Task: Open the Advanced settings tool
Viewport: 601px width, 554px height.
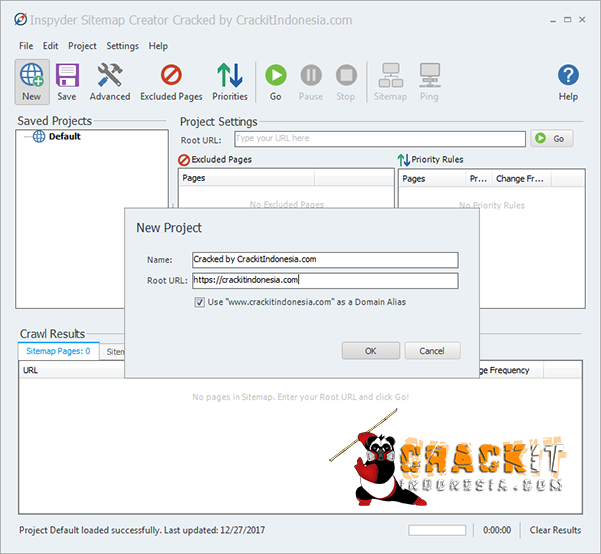Action: tap(110, 82)
